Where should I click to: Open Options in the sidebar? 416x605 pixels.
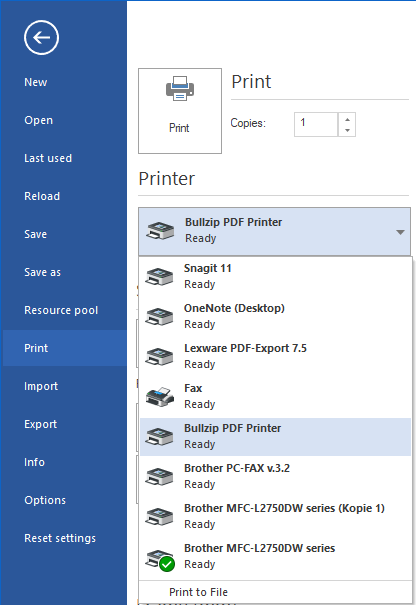pos(45,500)
